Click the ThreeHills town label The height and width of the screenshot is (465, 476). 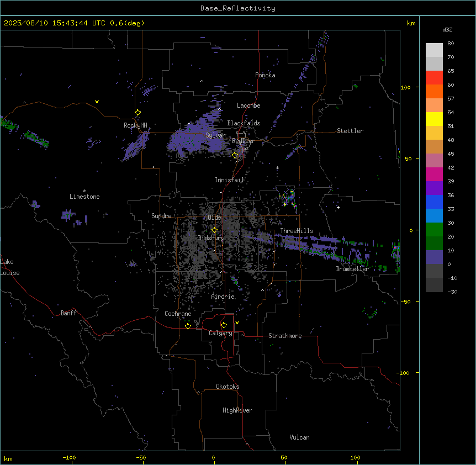[297, 231]
